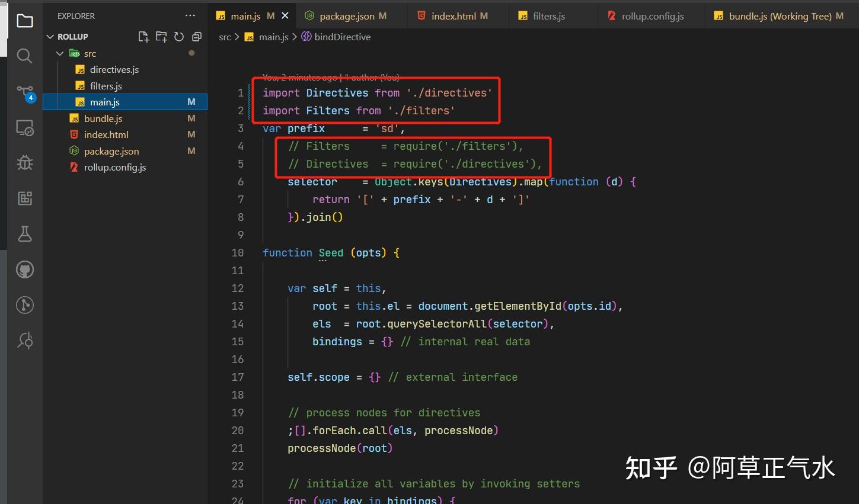Open the Run and Debug view

coord(25,163)
